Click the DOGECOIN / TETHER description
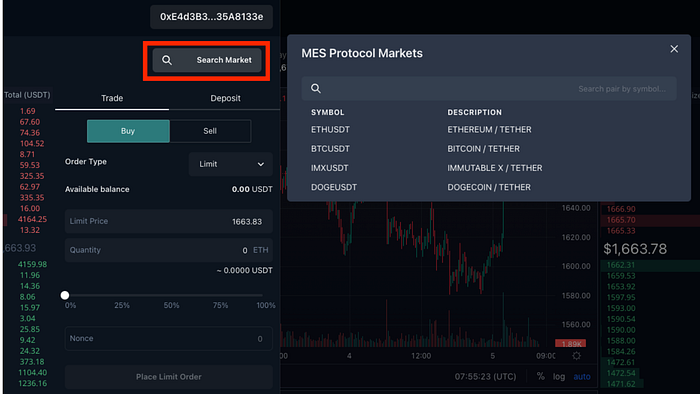The width and height of the screenshot is (700, 394). [489, 187]
